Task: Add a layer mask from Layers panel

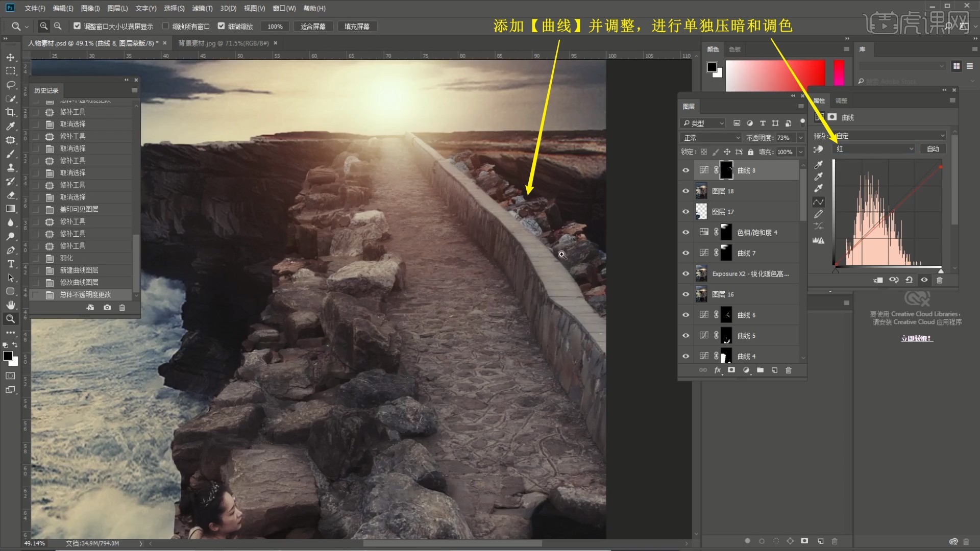Action: (x=731, y=370)
